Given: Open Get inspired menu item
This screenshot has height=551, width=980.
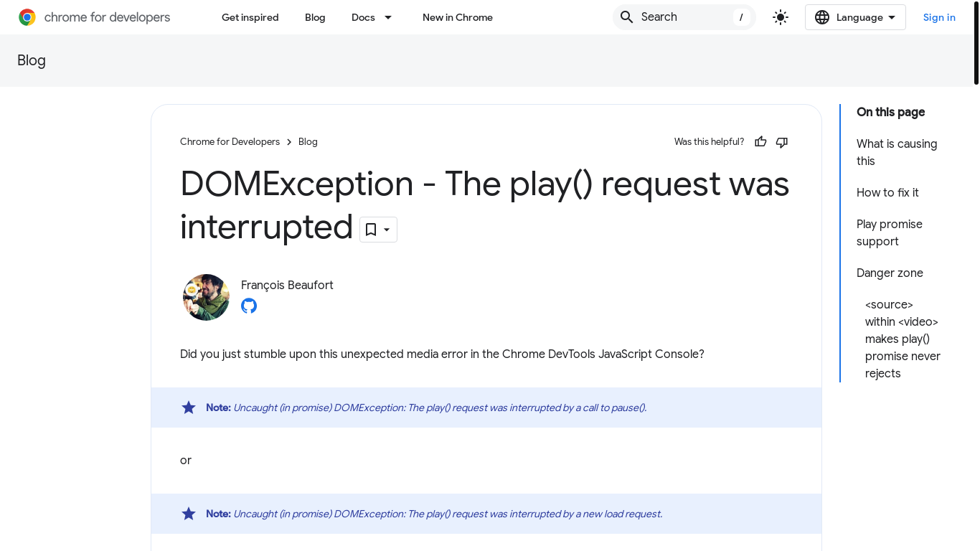Looking at the screenshot, I should [x=250, y=17].
